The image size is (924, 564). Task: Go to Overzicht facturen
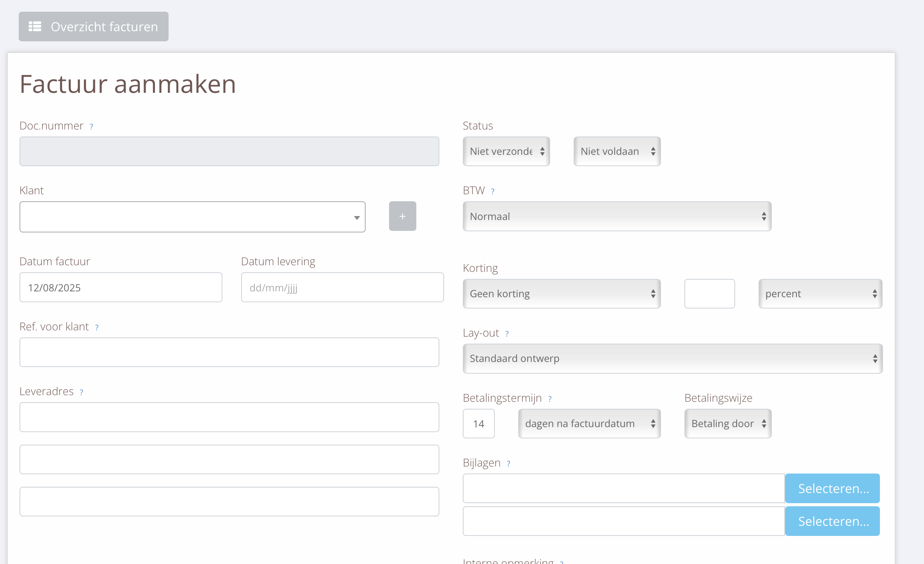point(94,27)
